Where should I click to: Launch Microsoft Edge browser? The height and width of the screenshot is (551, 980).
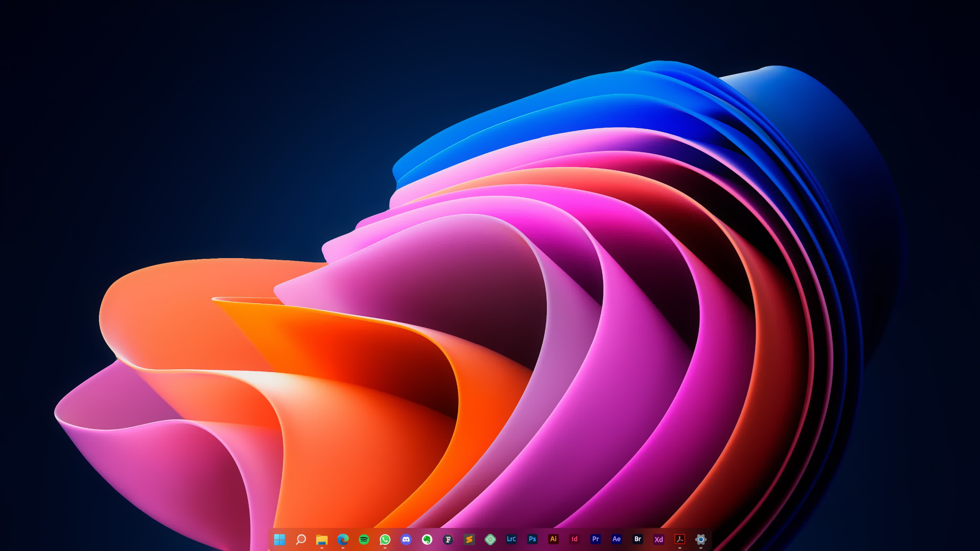[x=343, y=539]
